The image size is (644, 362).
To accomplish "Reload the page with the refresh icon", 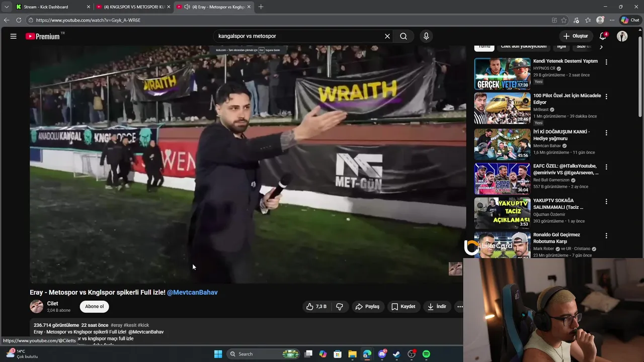I will (x=19, y=20).
